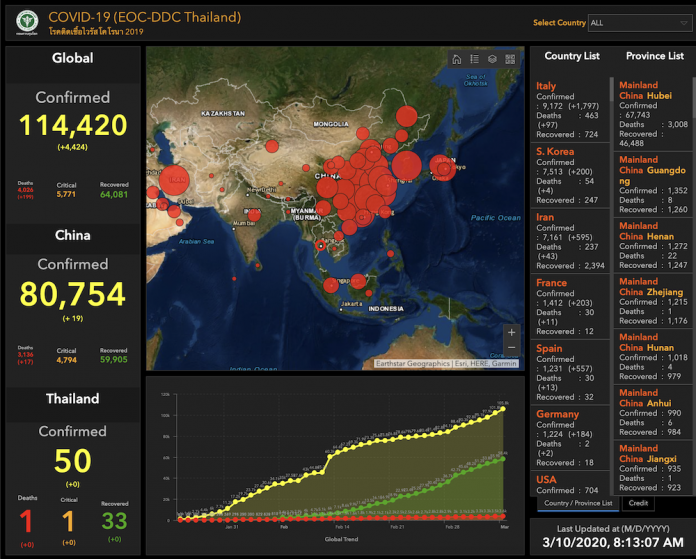Click the Thailand ringed marker on map

pyautogui.click(x=320, y=246)
